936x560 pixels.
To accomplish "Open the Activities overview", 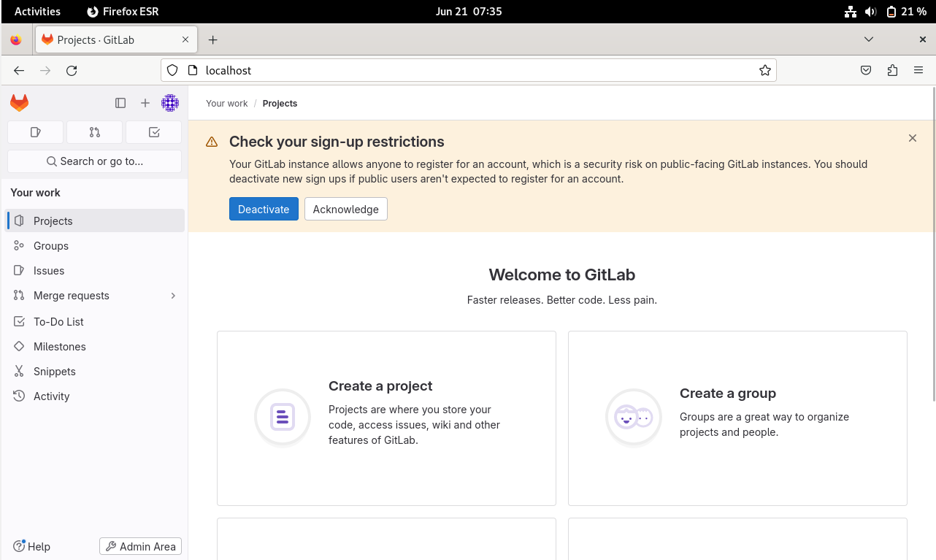I will pos(37,11).
